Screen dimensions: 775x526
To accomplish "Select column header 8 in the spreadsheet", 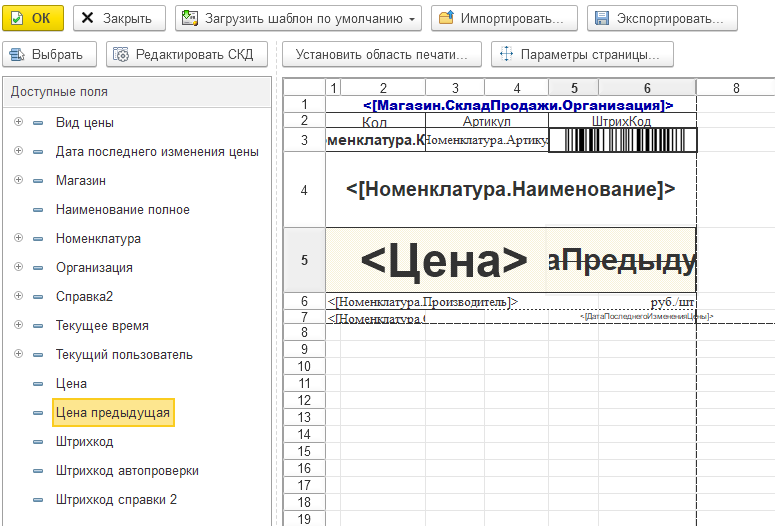I will [735, 88].
